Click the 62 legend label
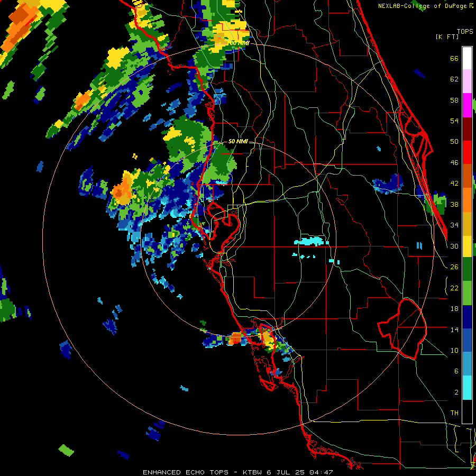Screen dimensions: 476x476 coord(454,79)
